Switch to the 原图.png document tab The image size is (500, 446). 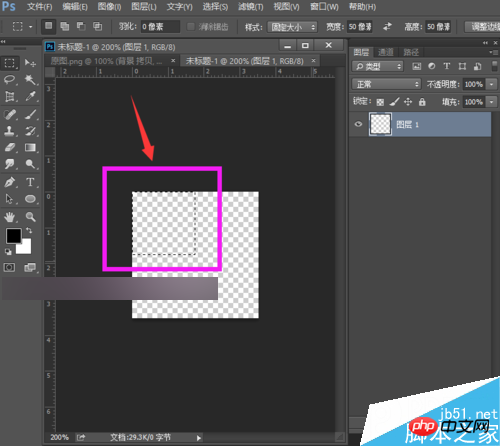click(106, 61)
